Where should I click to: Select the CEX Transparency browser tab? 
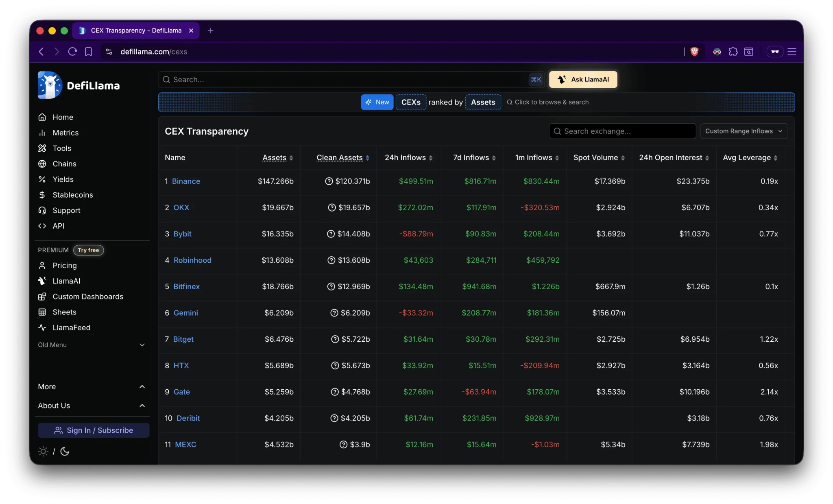135,30
